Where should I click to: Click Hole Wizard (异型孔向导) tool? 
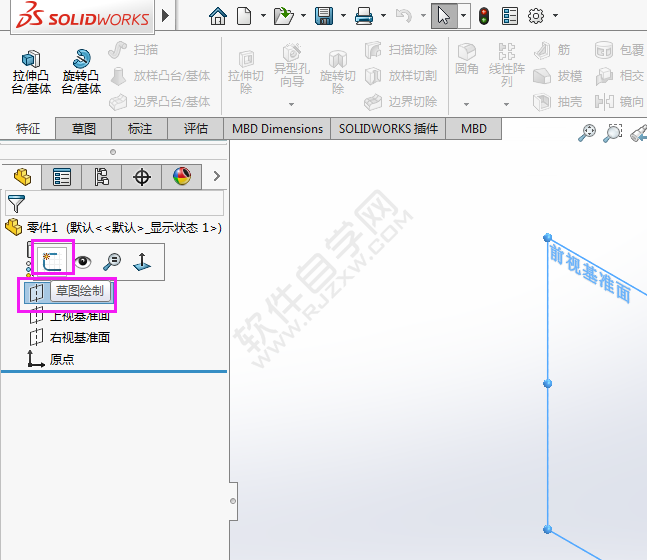click(292, 66)
